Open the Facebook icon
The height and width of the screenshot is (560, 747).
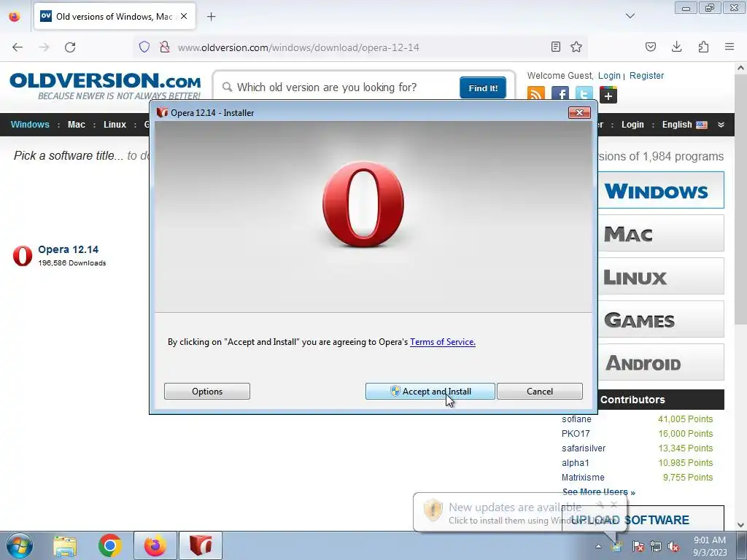(560, 94)
